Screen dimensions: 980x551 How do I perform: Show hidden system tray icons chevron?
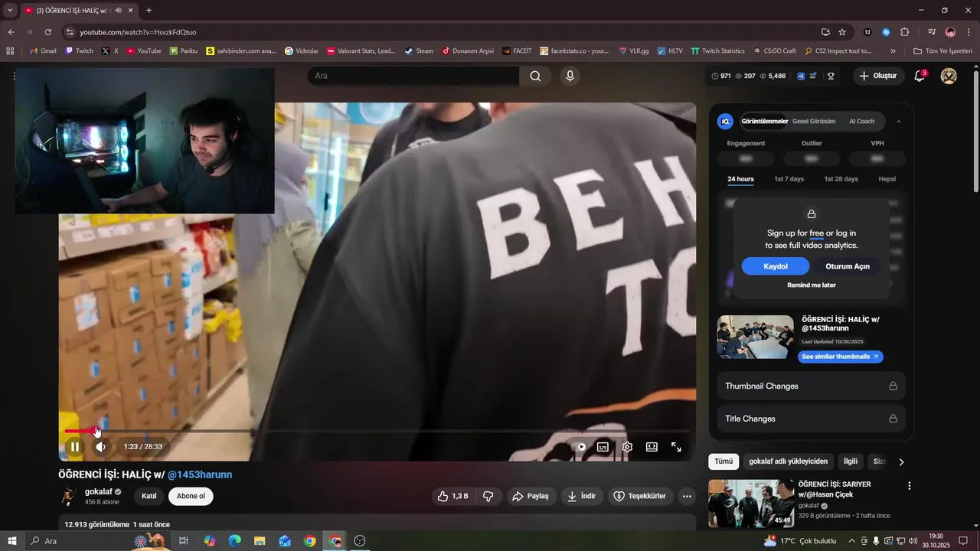point(851,541)
